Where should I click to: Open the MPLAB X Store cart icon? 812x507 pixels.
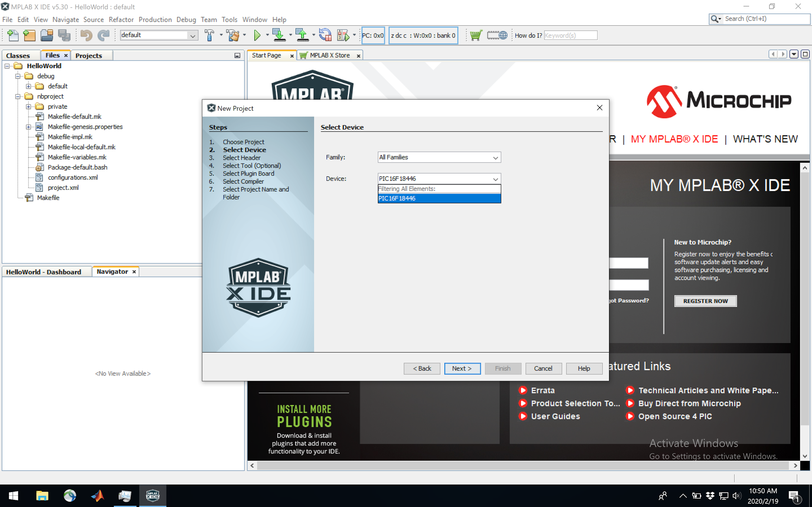coord(476,35)
